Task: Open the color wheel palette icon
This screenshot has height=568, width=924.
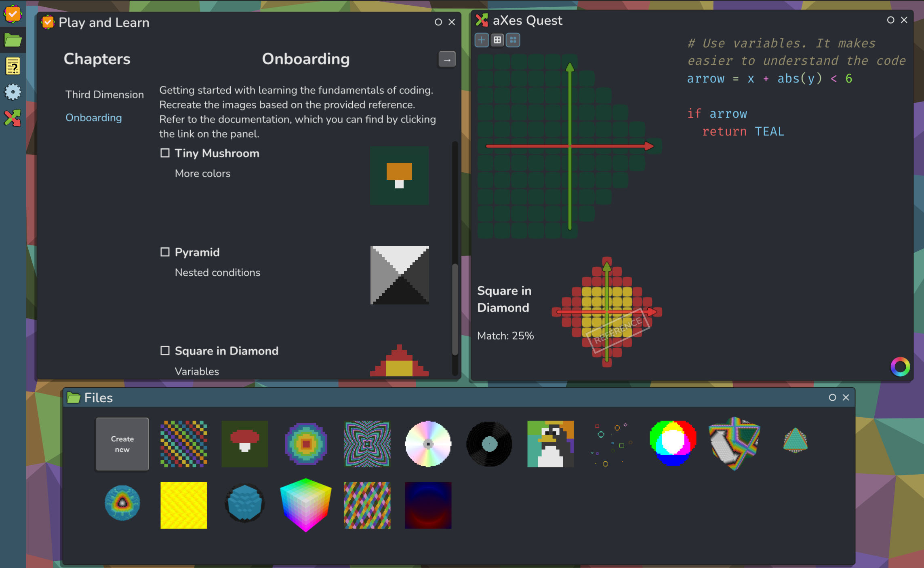Action: coord(900,367)
